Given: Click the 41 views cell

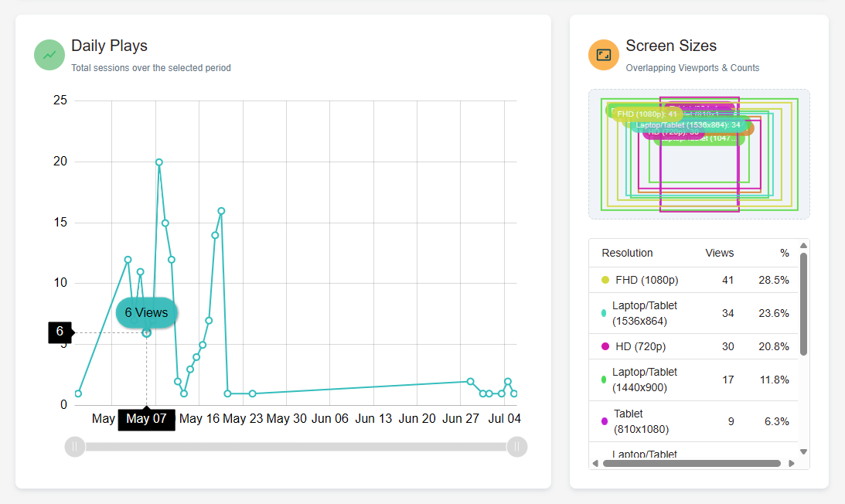Looking at the screenshot, I should (728, 280).
